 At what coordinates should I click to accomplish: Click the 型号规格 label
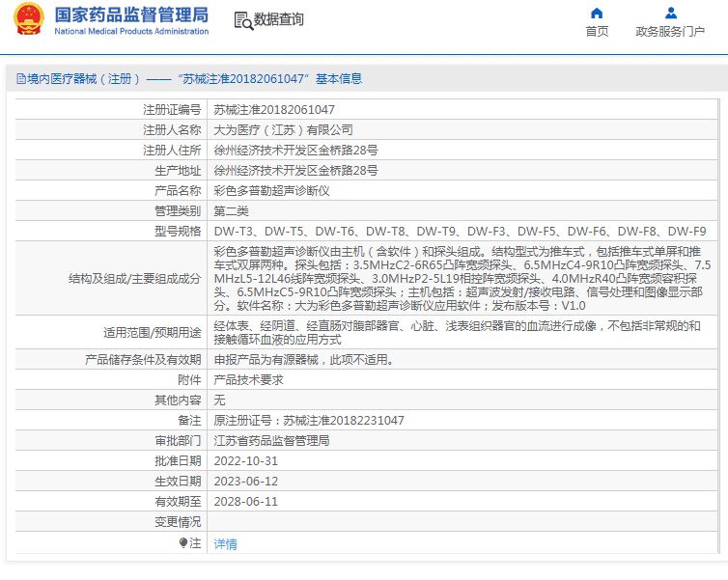point(178,231)
